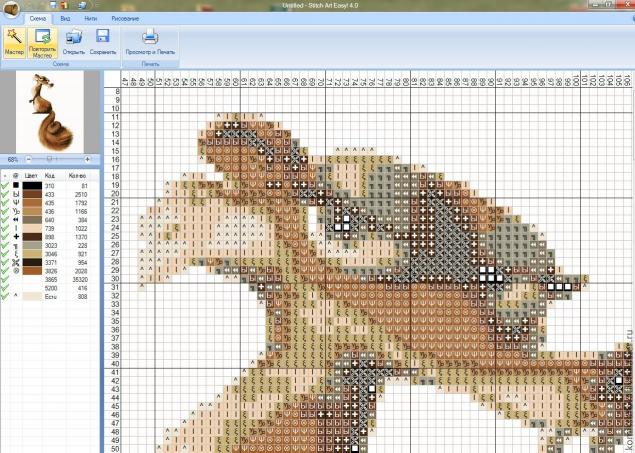Click the circle symbol of thread 3826
635x453 pixels.
tap(16, 271)
